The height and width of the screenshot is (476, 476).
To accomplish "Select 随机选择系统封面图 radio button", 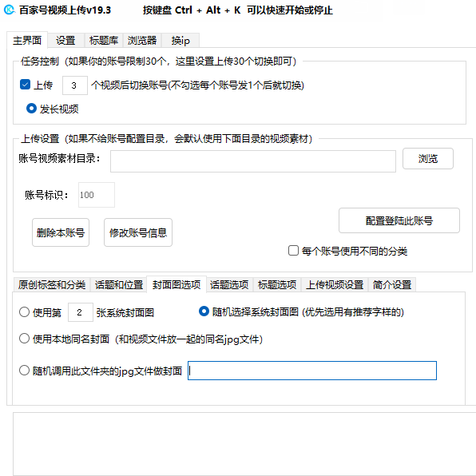I will click(x=204, y=311).
